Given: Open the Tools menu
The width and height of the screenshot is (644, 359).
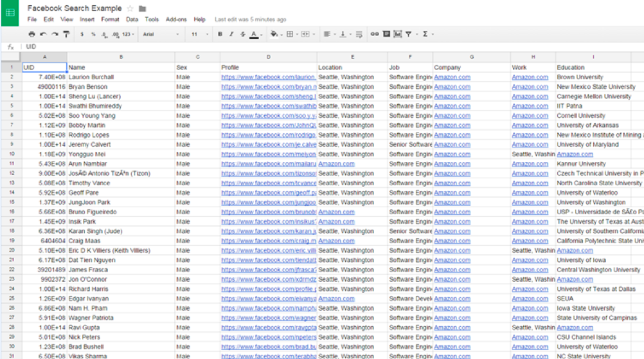Looking at the screenshot, I should [x=152, y=19].
